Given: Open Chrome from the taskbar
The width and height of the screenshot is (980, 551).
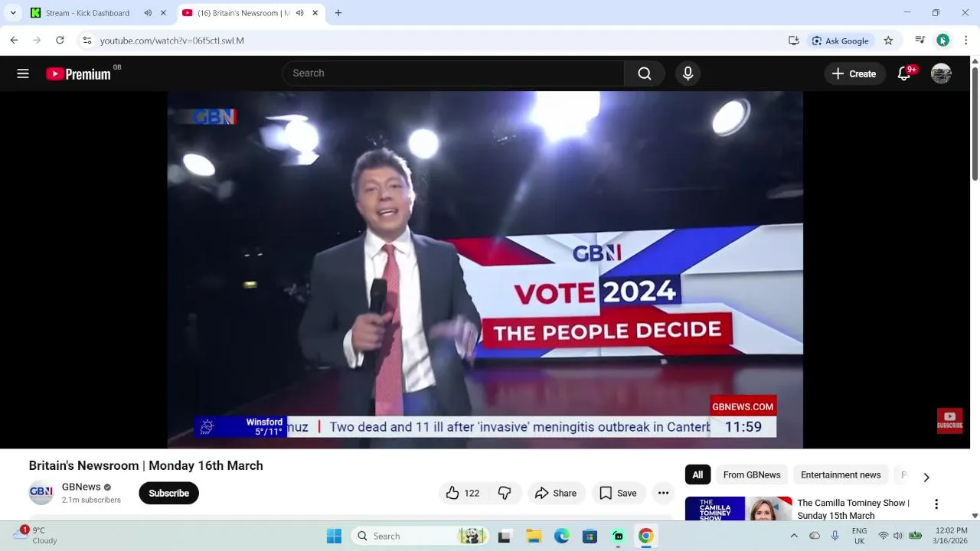Looking at the screenshot, I should click(x=646, y=536).
